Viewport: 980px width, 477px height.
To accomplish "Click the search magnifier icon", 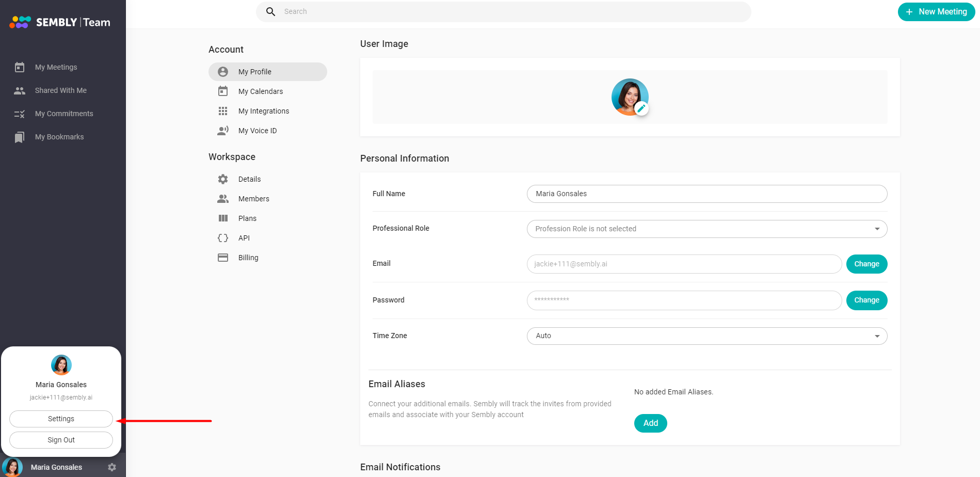I will (x=270, y=11).
